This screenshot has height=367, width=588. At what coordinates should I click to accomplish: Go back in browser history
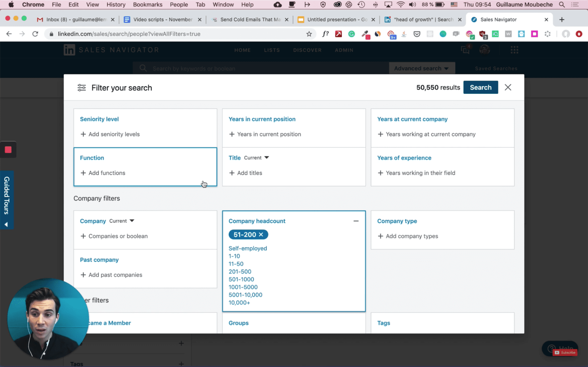click(9, 34)
